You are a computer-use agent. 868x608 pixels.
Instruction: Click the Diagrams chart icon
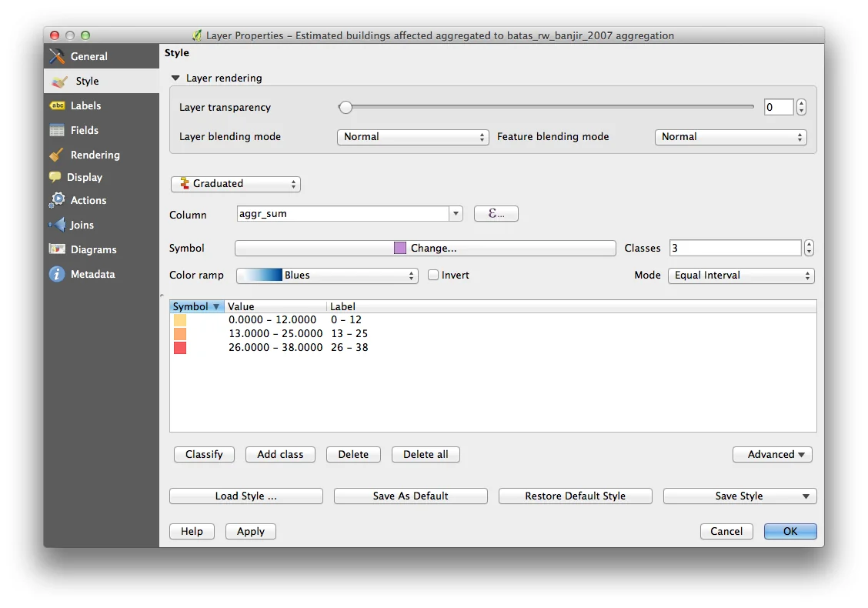pyautogui.click(x=58, y=249)
